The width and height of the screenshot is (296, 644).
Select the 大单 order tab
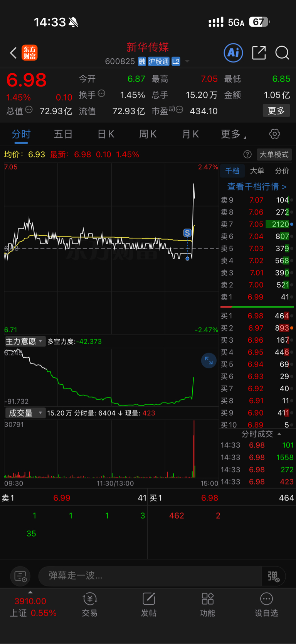(257, 171)
